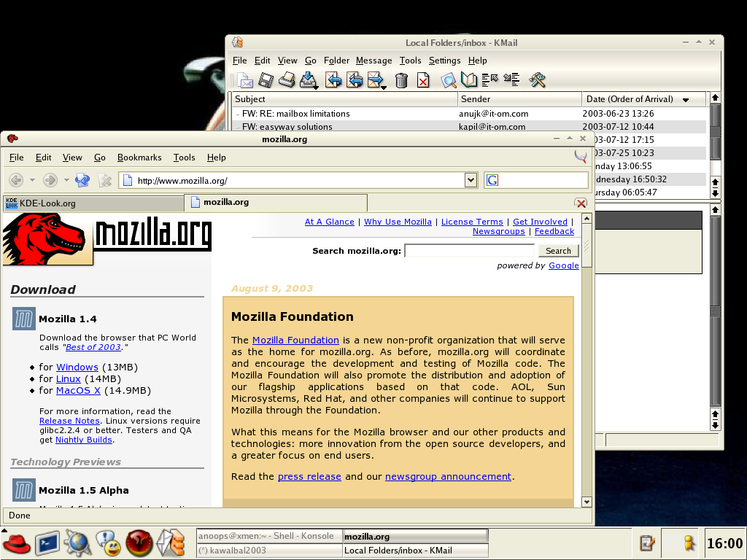This screenshot has height=560, width=747.
Task: Click the Google search box in toolbar
Action: coord(536,181)
